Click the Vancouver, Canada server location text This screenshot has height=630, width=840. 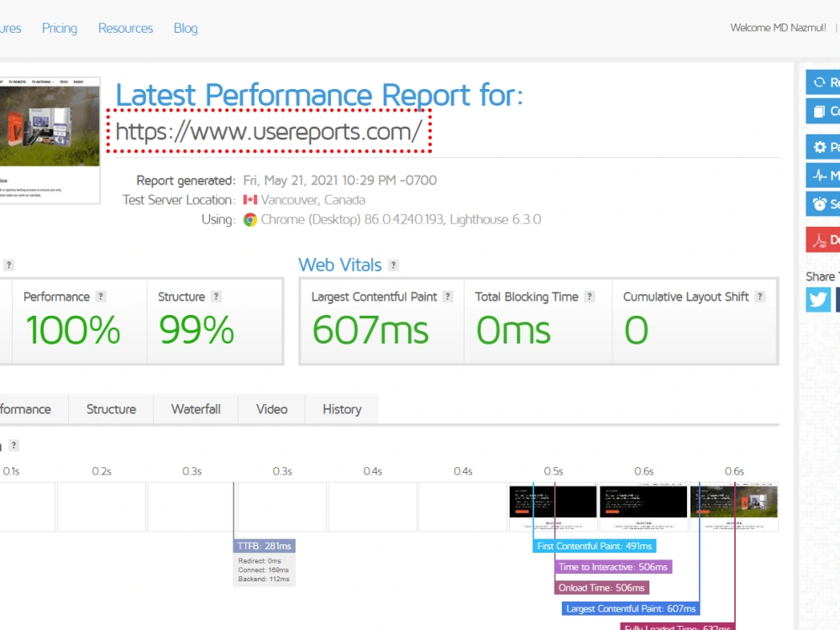312,200
